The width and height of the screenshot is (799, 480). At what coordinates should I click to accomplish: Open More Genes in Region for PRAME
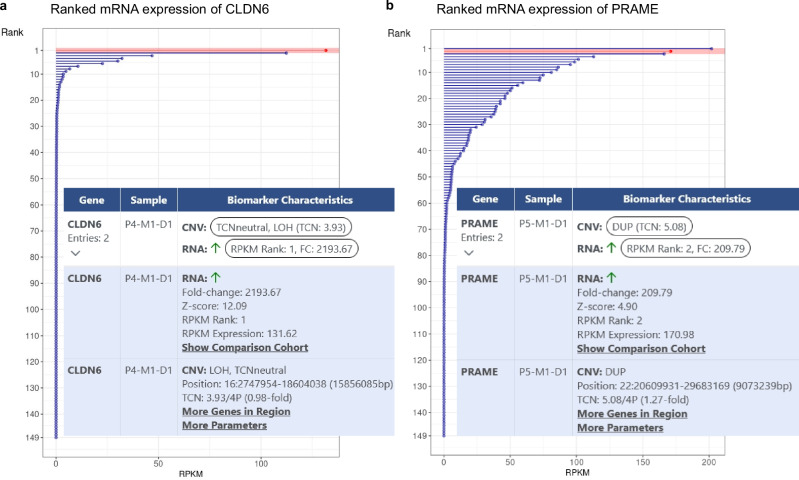coord(632,414)
